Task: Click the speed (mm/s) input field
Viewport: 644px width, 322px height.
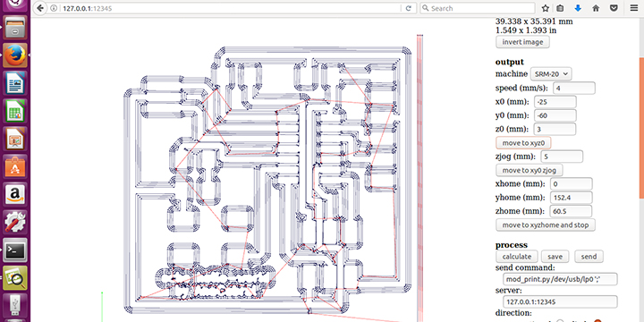Action: (x=574, y=88)
